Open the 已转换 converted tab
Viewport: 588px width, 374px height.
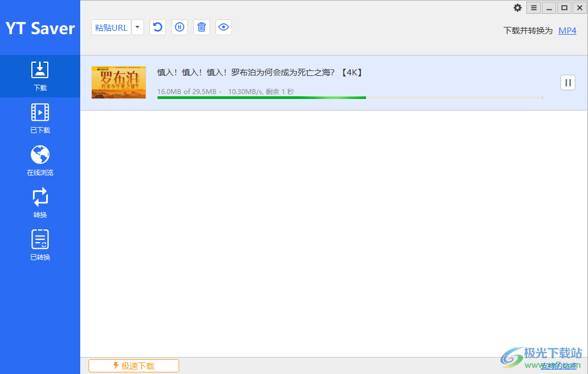click(40, 246)
